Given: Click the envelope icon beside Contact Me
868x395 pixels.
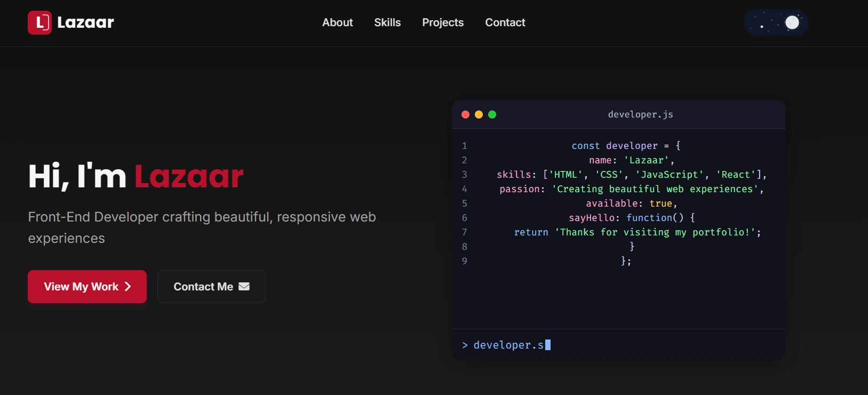Looking at the screenshot, I should pos(244,287).
